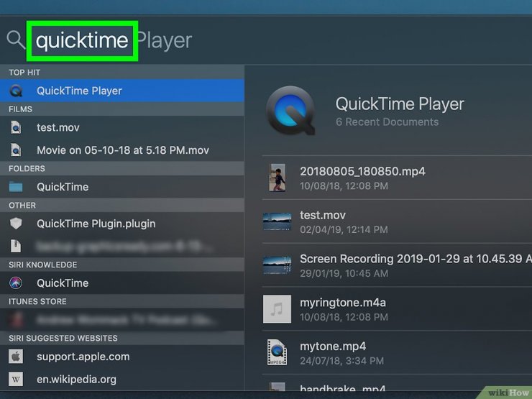532x399 pixels.
Task: Select QuickTime Plugin.plugin result
Action: pyautogui.click(x=122, y=224)
